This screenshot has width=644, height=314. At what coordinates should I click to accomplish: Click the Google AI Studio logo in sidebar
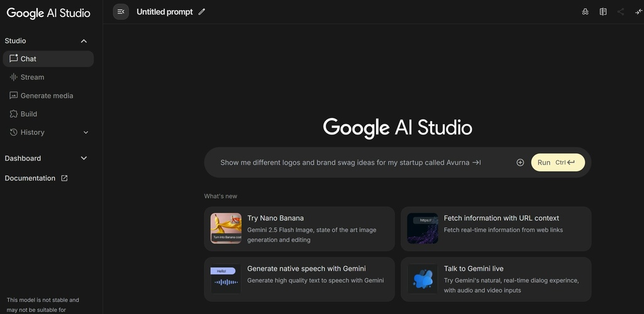tap(48, 13)
